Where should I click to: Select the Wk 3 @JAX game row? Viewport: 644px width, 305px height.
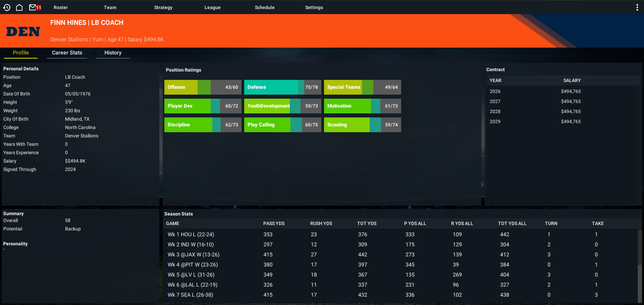[401, 255]
